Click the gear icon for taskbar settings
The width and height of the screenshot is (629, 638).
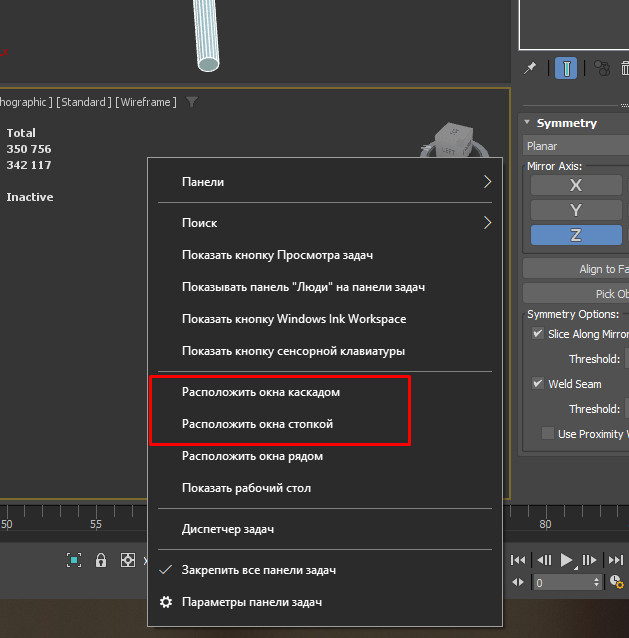click(166, 602)
